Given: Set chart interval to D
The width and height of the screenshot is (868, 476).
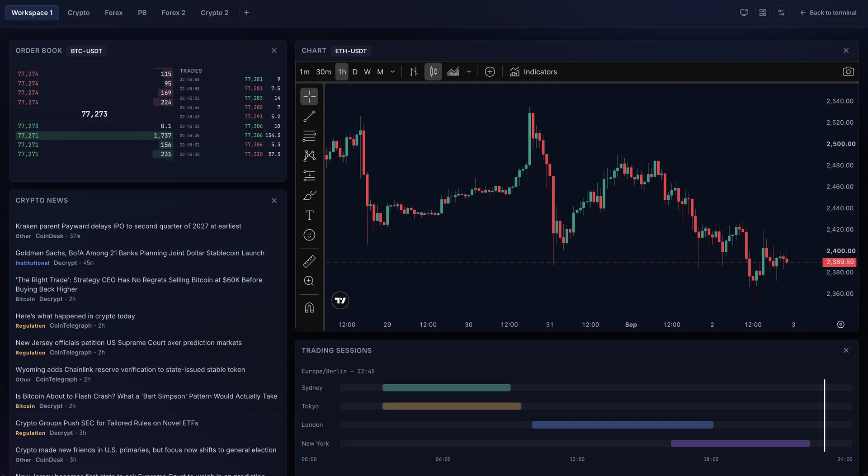Looking at the screenshot, I should click(355, 72).
